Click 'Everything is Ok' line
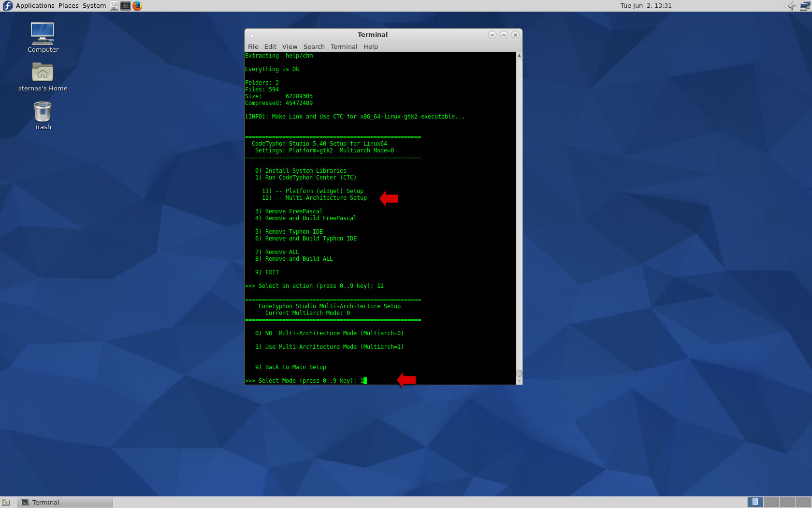The image size is (812, 508). click(272, 69)
